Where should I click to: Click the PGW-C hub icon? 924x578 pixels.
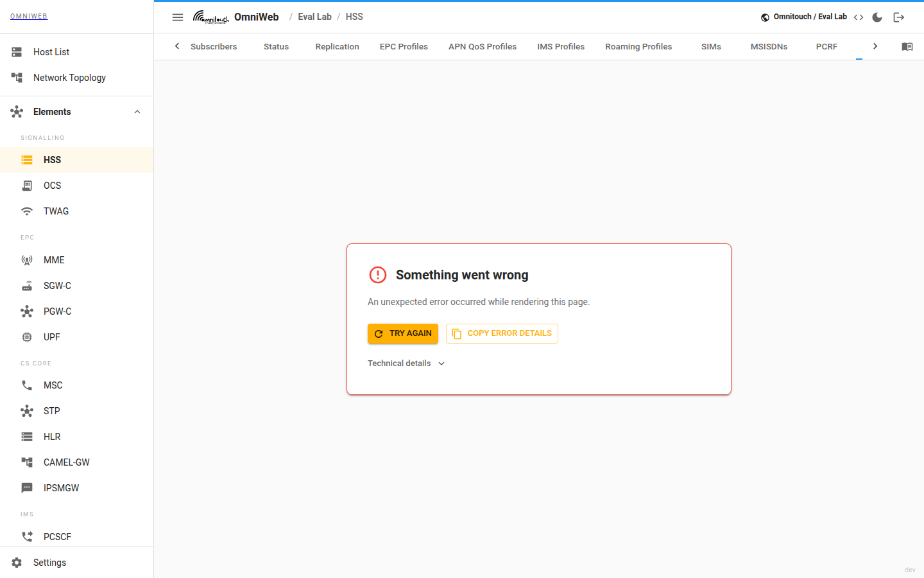[27, 311]
